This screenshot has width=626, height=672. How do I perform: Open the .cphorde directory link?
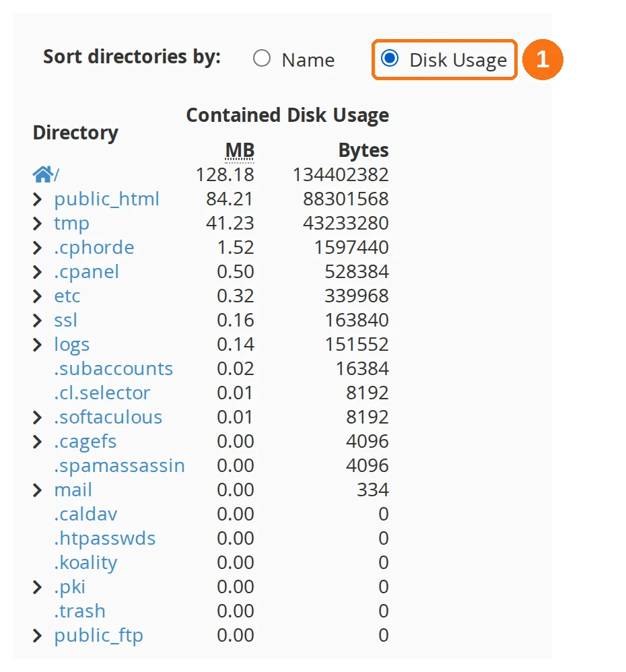point(94,248)
